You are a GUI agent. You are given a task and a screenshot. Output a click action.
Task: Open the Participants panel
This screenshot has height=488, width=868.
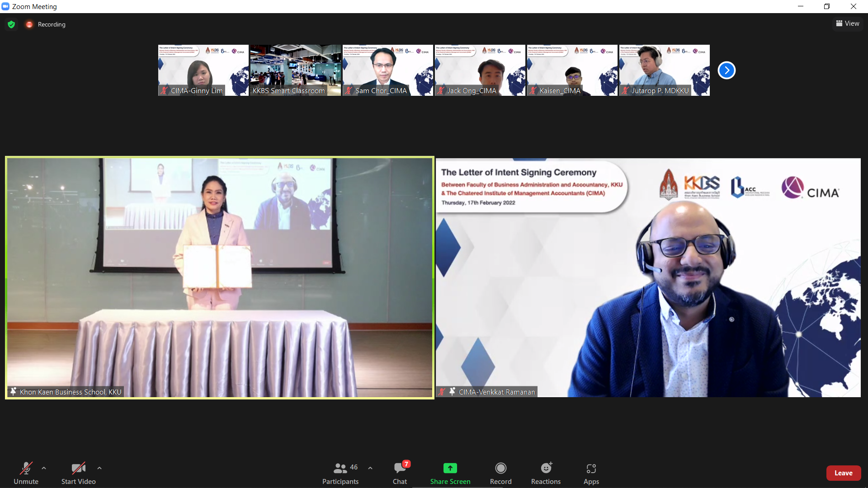click(x=340, y=473)
